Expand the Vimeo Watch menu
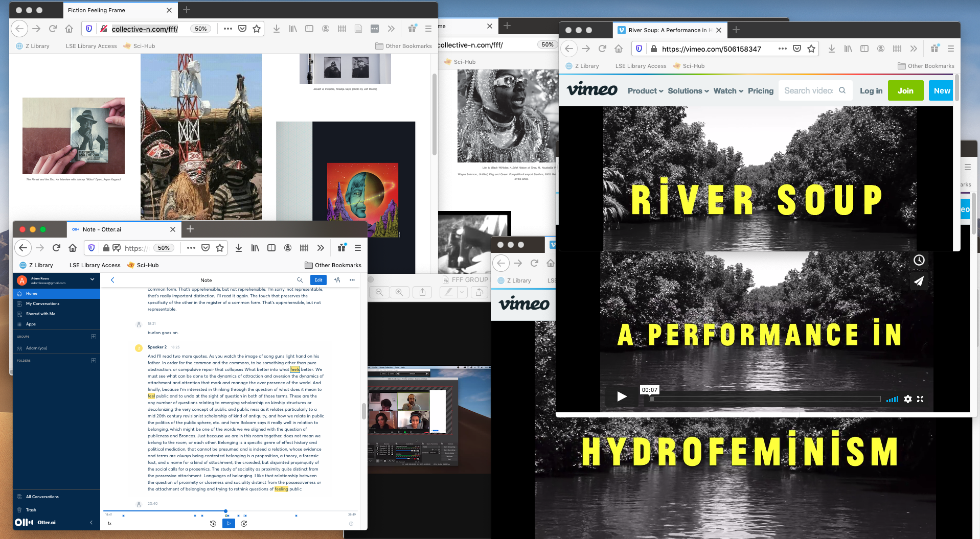The width and height of the screenshot is (980, 539). [x=728, y=91]
